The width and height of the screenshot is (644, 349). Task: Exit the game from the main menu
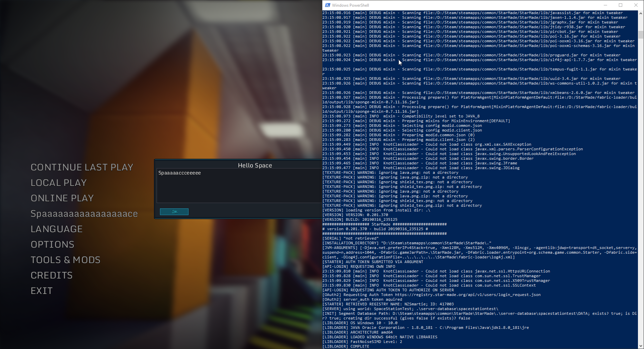42,291
